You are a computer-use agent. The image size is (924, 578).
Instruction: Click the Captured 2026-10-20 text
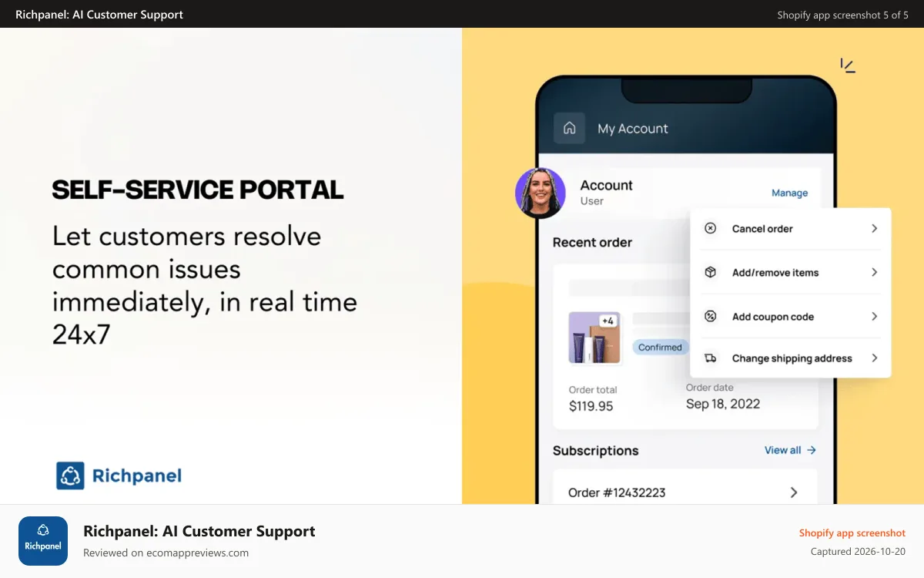(x=858, y=551)
